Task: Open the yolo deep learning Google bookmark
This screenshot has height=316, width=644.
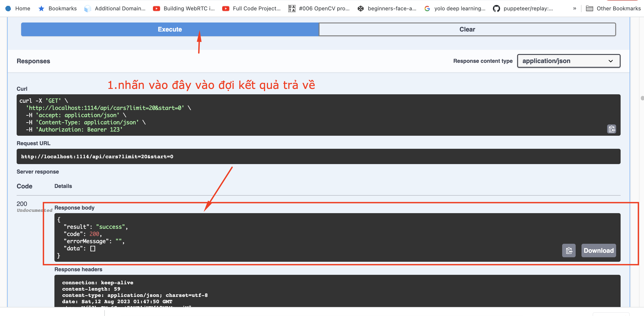Action: coord(455,9)
